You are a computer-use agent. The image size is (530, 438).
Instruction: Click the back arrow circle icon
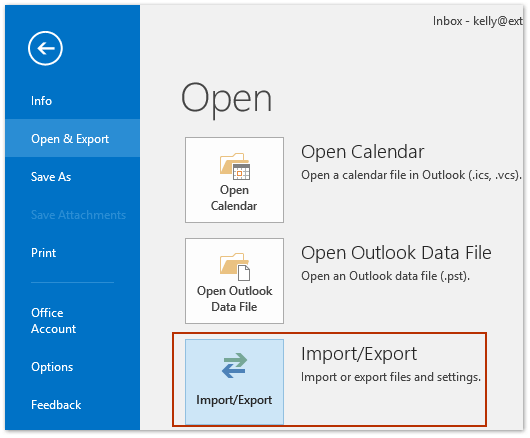[x=45, y=48]
